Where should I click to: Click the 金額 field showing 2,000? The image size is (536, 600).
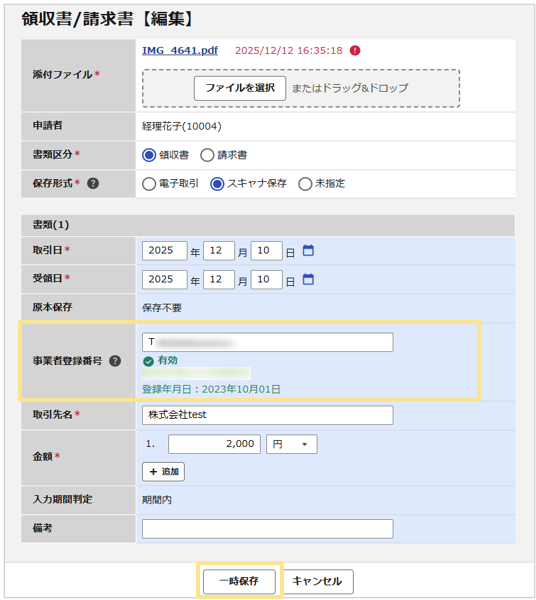pyautogui.click(x=214, y=444)
